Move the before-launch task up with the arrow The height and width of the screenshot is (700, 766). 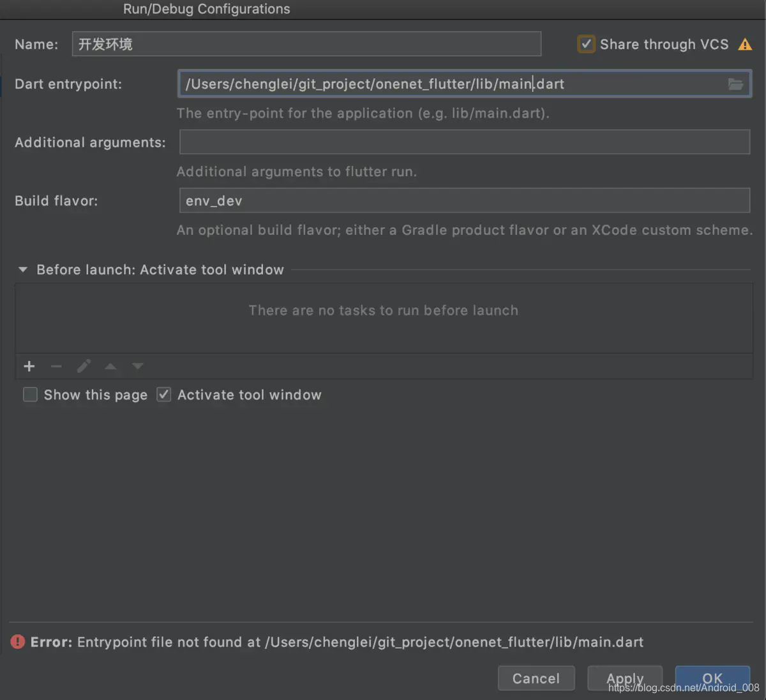(110, 366)
